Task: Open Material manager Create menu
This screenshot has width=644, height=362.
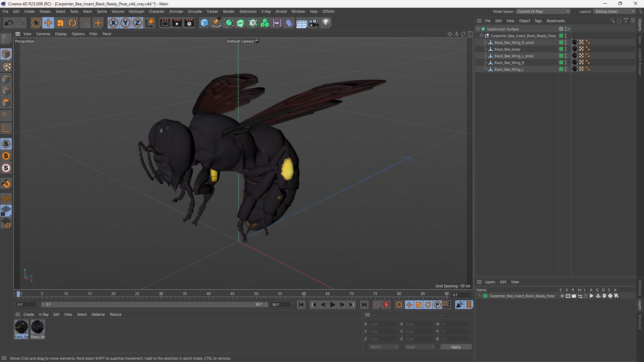Action: [29, 314]
